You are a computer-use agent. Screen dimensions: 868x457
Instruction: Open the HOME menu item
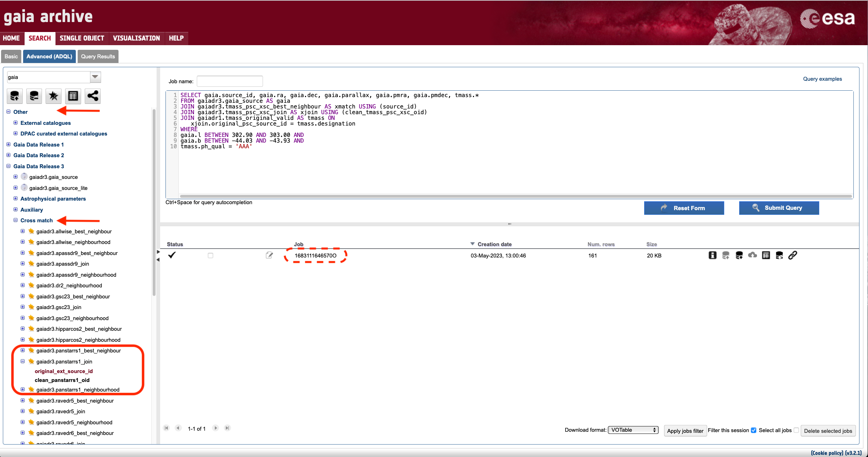coord(12,38)
